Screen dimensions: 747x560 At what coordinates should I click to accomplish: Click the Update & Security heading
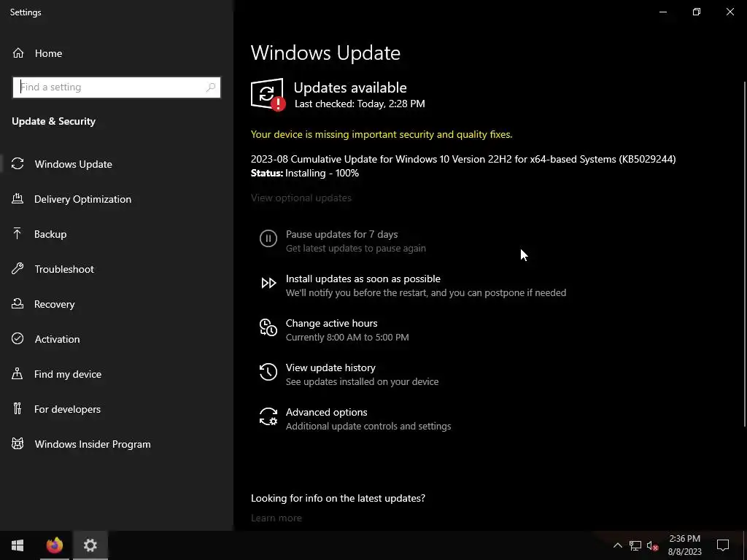pyautogui.click(x=53, y=122)
